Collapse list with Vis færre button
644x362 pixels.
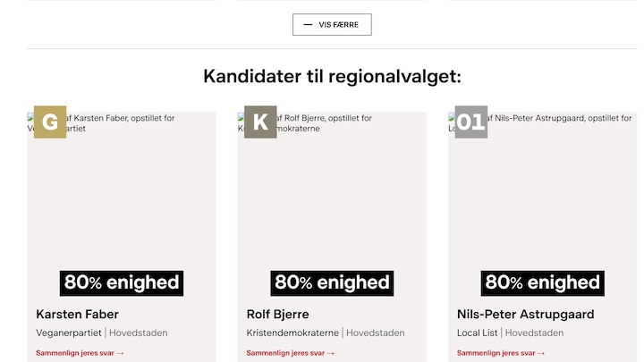(332, 25)
